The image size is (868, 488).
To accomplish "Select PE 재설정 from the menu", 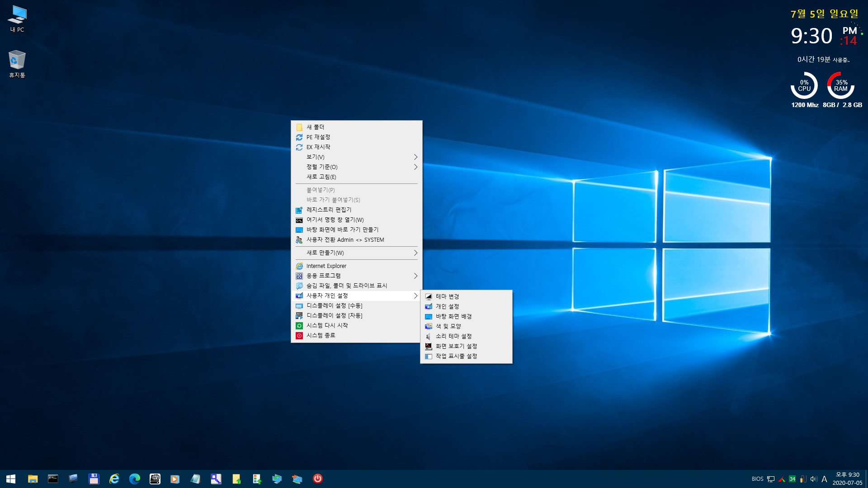I will [x=357, y=137].
